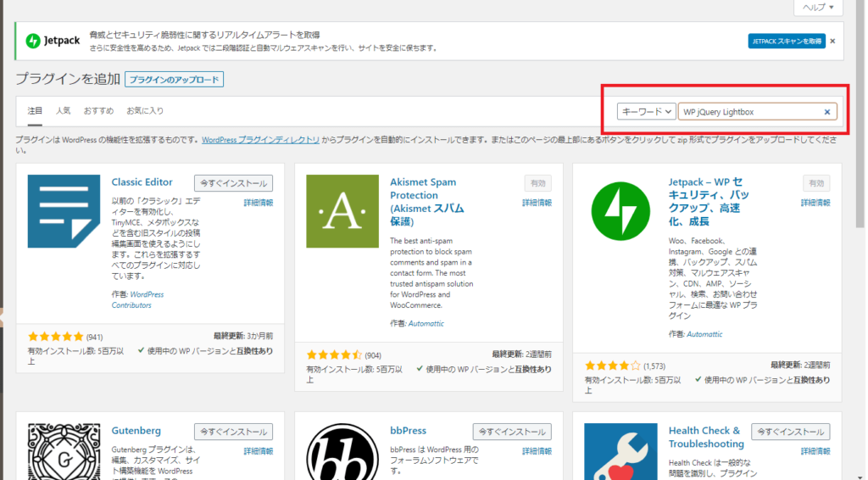
Task: Click the プラグインのアップロード button
Action: click(x=174, y=80)
